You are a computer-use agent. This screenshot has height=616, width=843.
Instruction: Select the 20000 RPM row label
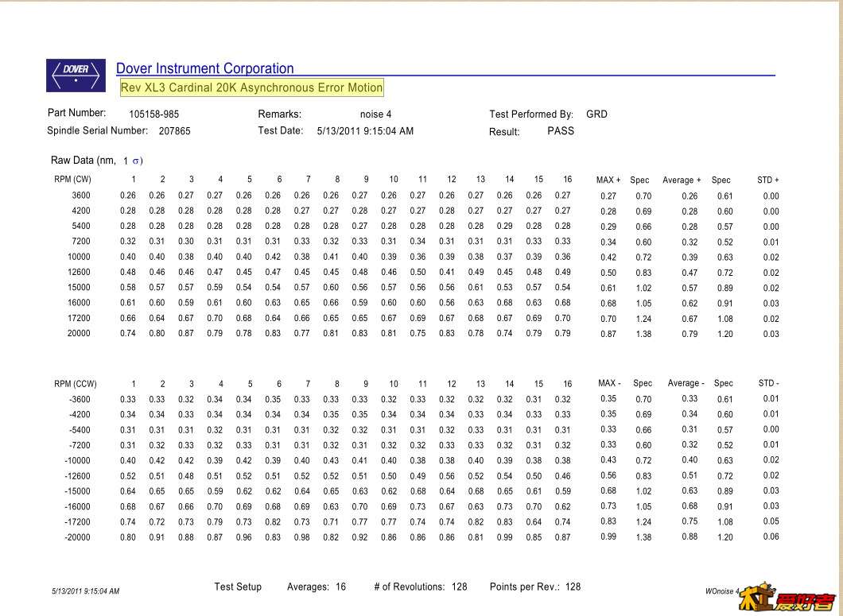click(79, 333)
